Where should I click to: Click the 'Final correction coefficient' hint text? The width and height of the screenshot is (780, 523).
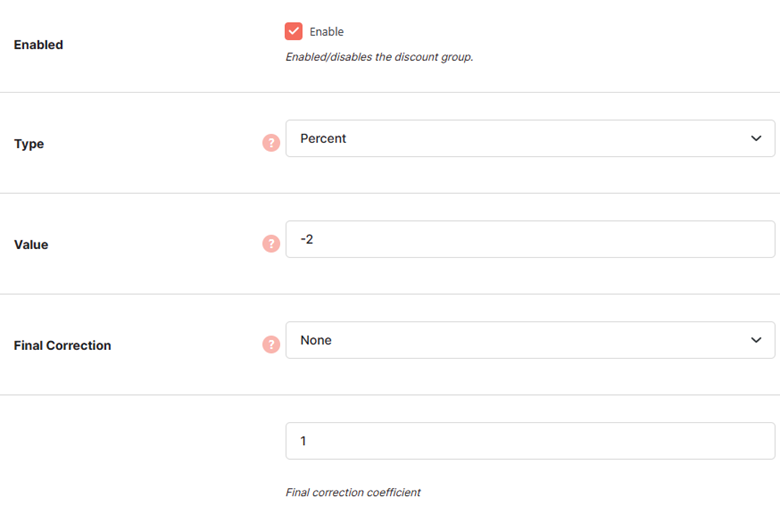coord(353,493)
